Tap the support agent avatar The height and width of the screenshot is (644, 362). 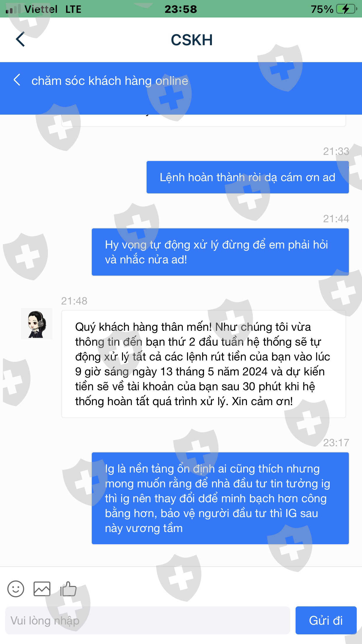[37, 324]
